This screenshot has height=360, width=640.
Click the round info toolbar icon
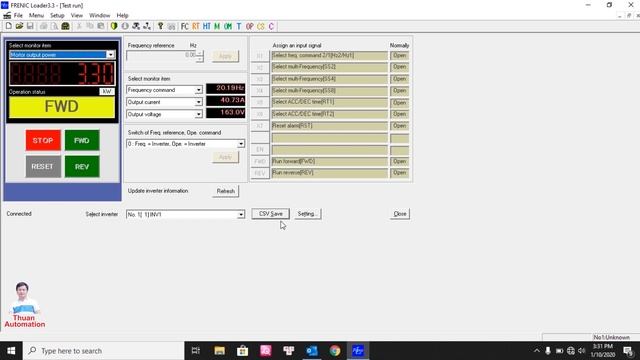point(125,26)
